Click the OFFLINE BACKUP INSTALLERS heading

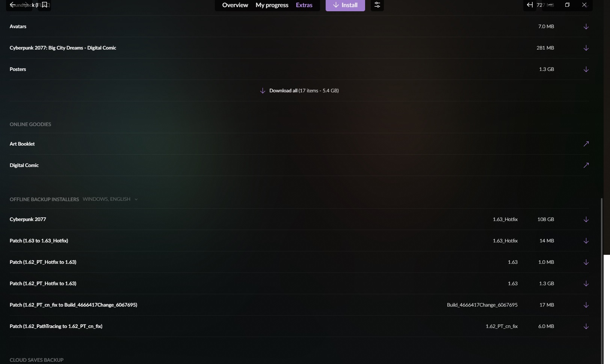point(44,200)
